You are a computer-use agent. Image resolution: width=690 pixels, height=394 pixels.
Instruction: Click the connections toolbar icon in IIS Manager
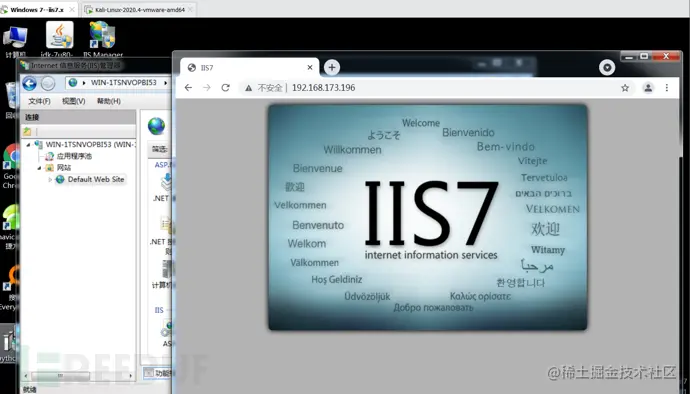[x=27, y=131]
